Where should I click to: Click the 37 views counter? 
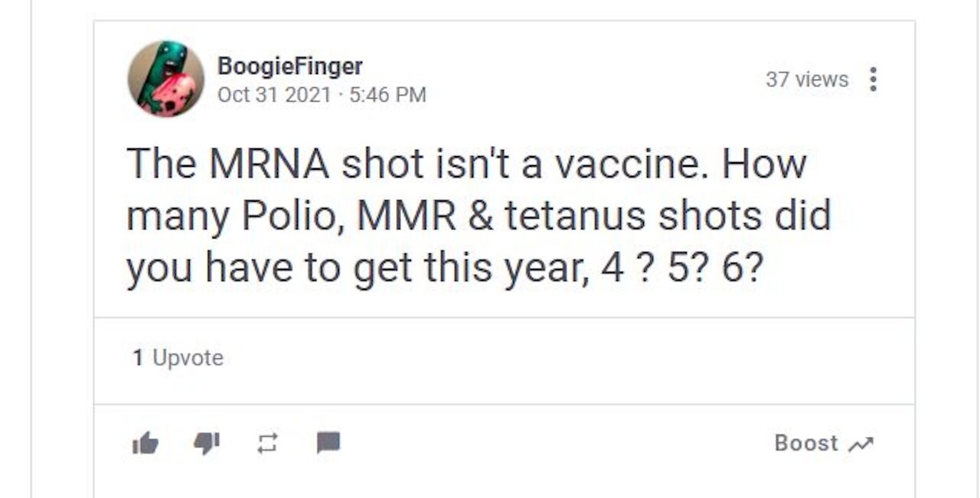807,80
